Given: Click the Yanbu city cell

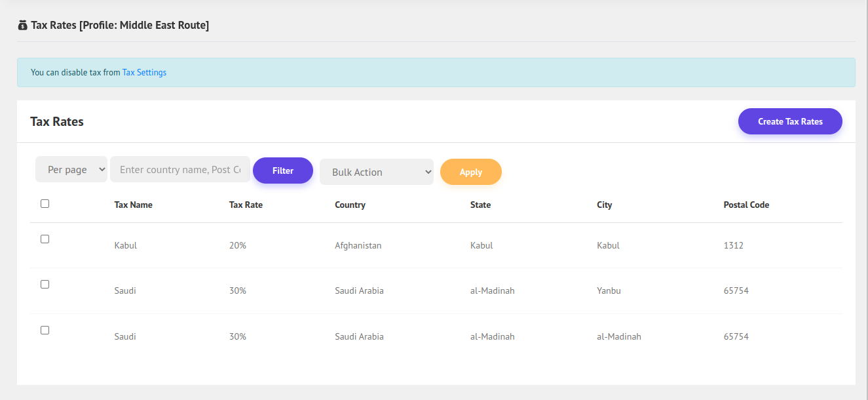Looking at the screenshot, I should pos(609,291).
